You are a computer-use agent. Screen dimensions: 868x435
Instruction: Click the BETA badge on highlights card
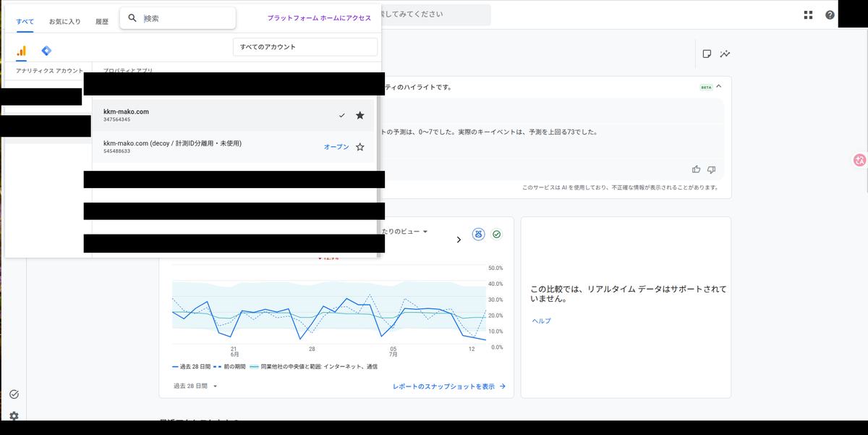[706, 87]
